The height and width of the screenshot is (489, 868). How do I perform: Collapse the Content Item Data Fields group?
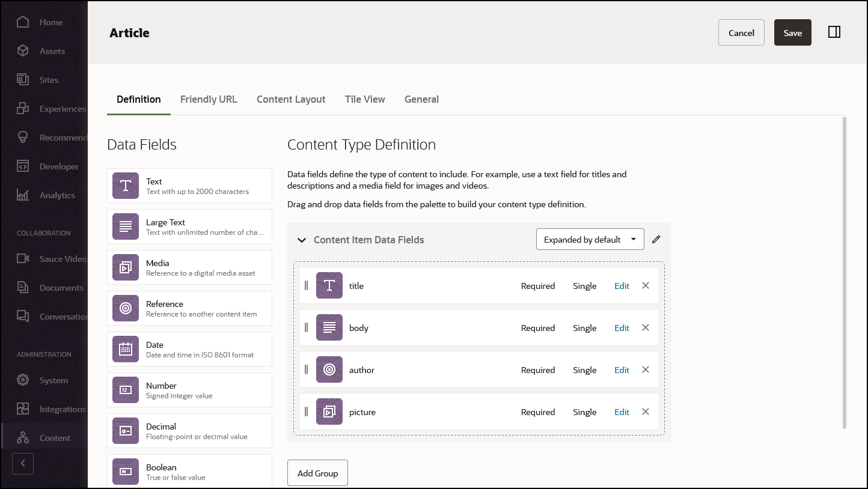point(301,239)
